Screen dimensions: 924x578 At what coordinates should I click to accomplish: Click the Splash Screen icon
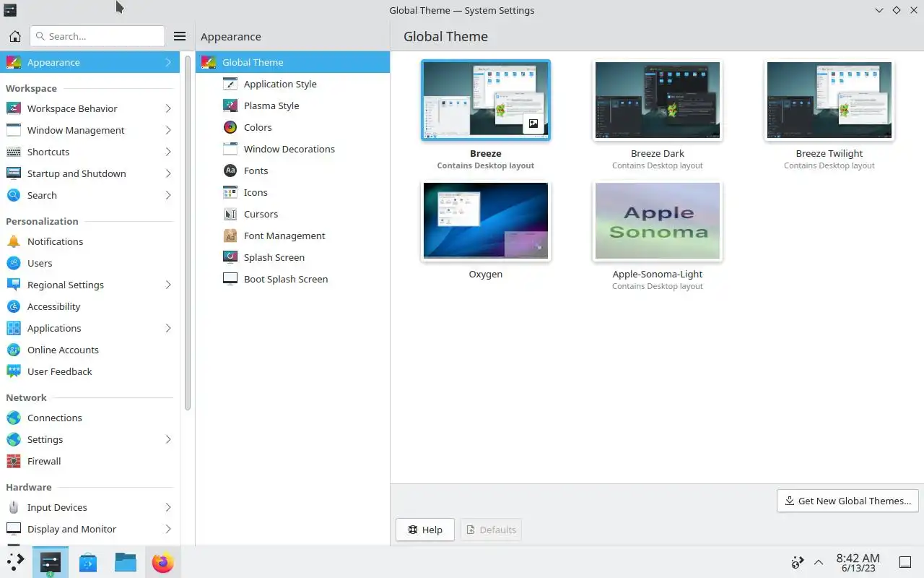click(x=230, y=257)
